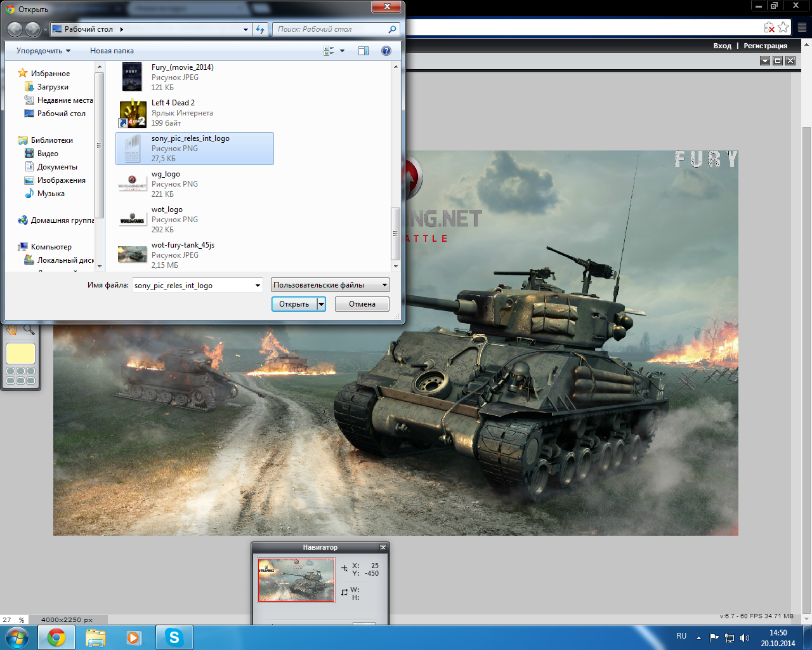The height and width of the screenshot is (650, 812).
Task: Open Загрузки folder in the sidebar
Action: (53, 87)
